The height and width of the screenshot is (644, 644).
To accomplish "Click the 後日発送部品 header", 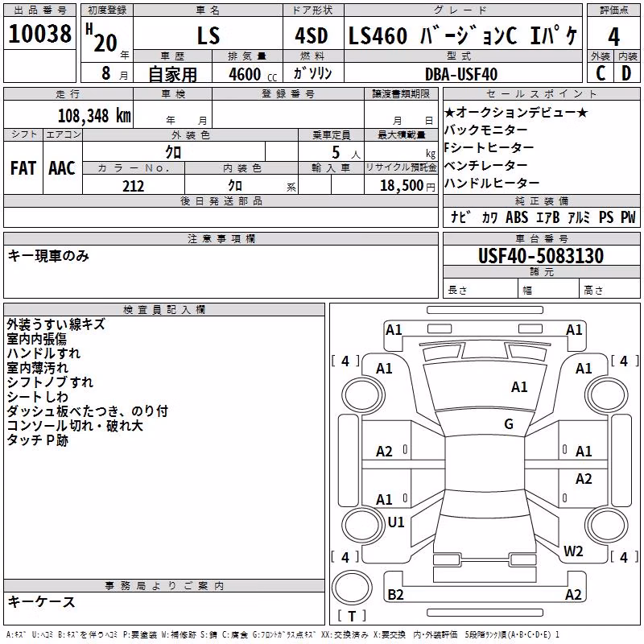I will coord(221,200).
